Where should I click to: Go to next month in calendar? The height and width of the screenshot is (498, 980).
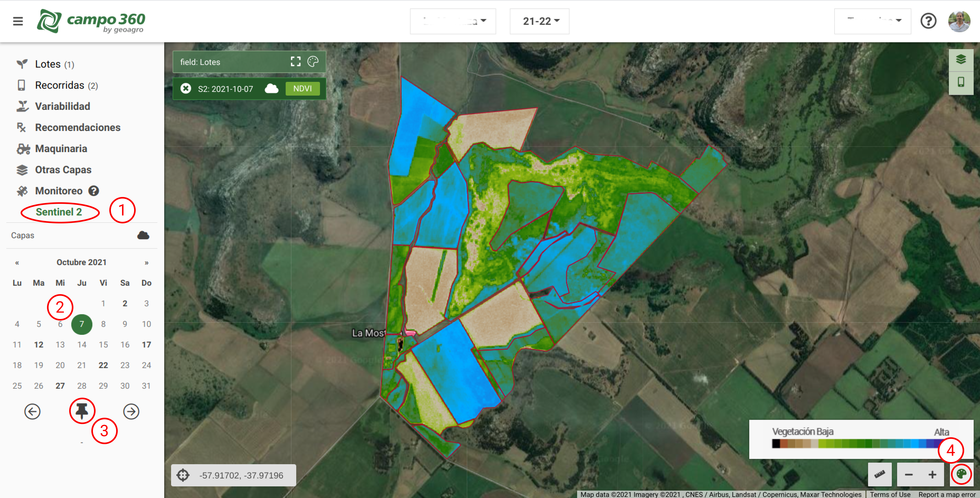[147, 262]
